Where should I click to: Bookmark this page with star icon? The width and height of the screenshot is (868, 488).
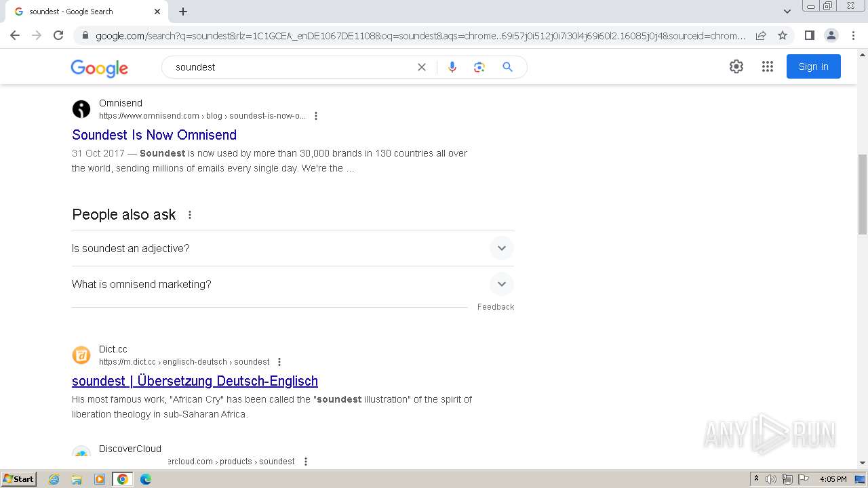783,35
